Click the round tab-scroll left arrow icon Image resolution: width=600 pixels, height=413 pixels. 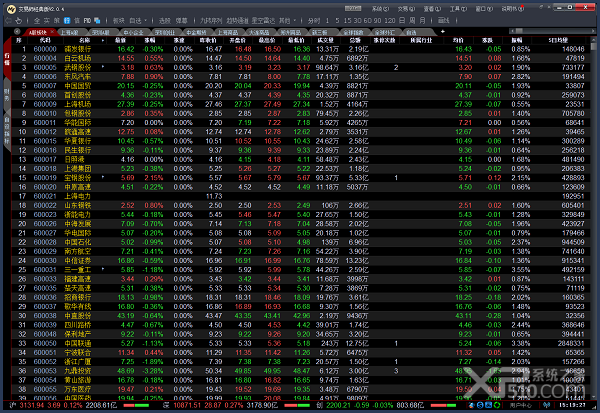(x=17, y=31)
